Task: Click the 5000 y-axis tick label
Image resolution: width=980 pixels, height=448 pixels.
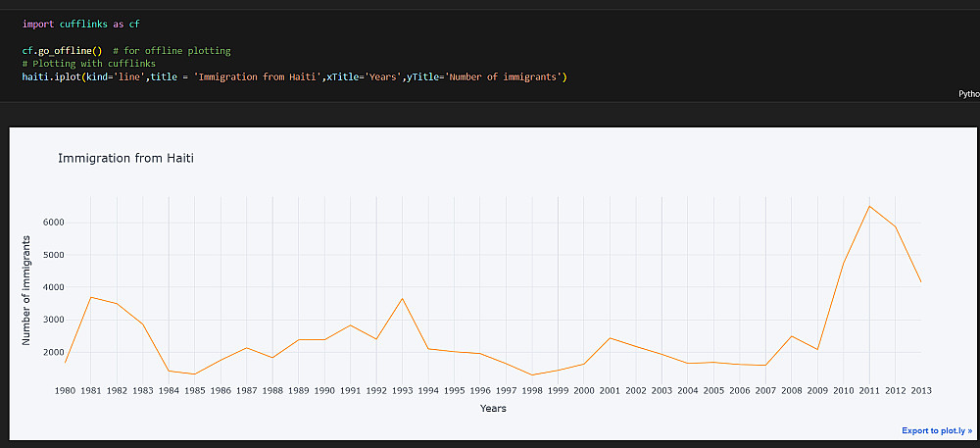Action: 53,255
